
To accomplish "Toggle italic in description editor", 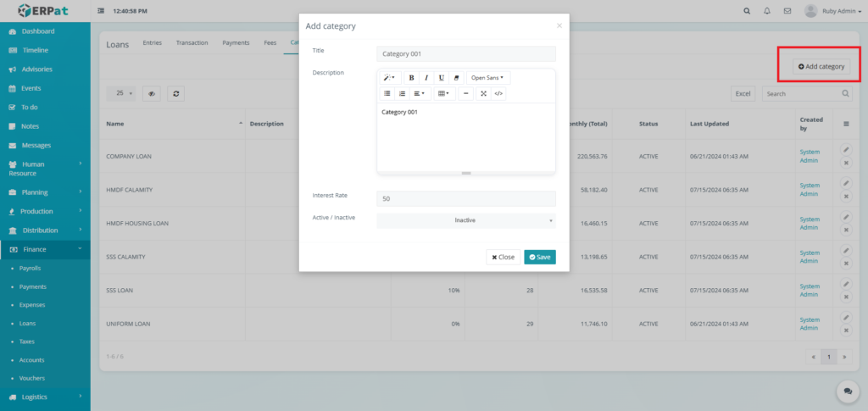I will pyautogui.click(x=426, y=78).
